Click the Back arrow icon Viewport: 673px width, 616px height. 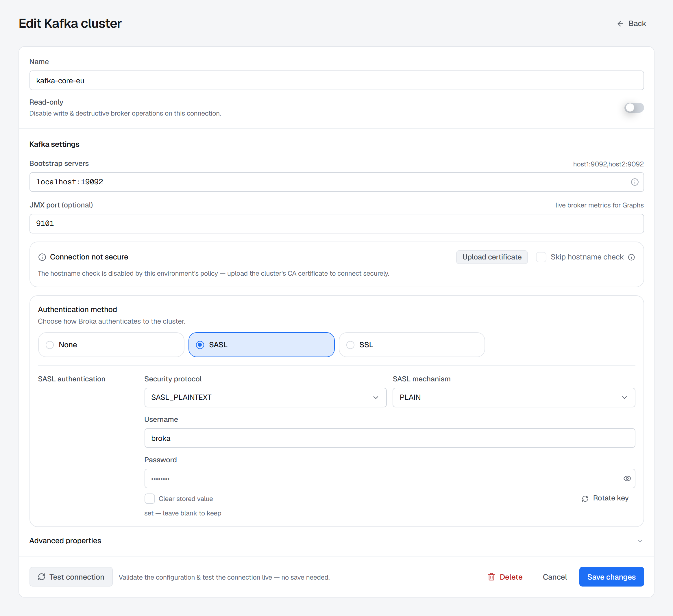(x=620, y=24)
